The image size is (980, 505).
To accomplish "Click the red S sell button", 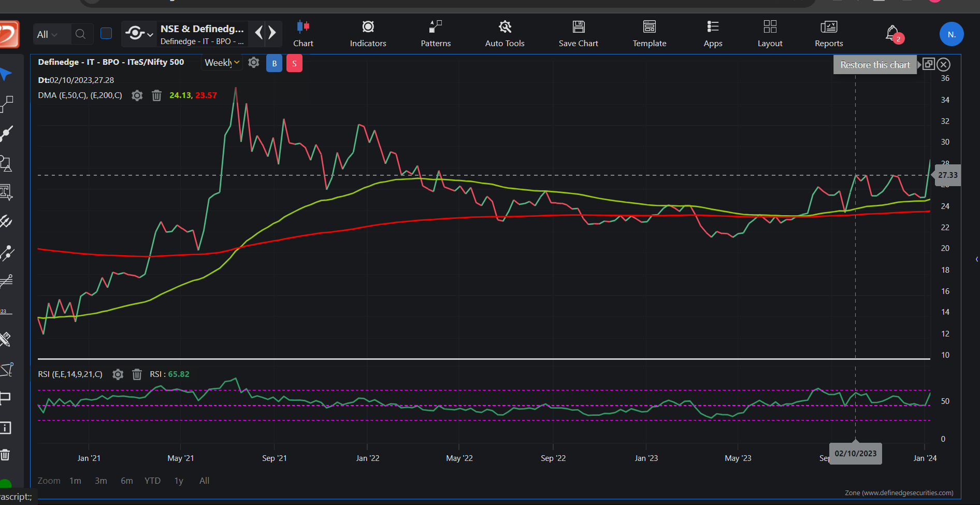I will [294, 63].
